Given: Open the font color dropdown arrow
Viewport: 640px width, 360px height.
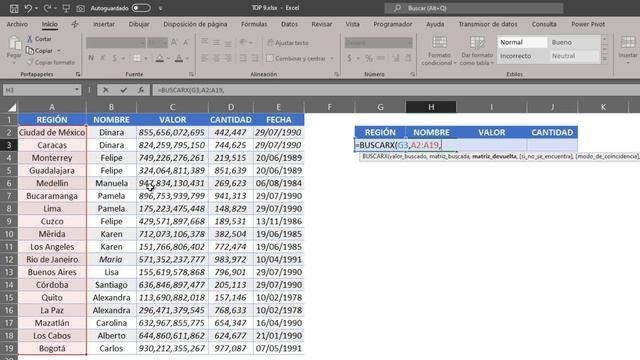Looking at the screenshot, I should 187,59.
